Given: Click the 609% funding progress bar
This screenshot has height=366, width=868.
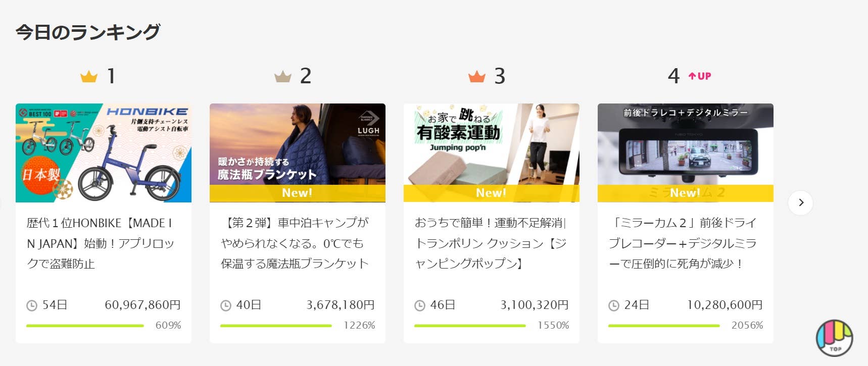Looking at the screenshot, I should point(85,326).
